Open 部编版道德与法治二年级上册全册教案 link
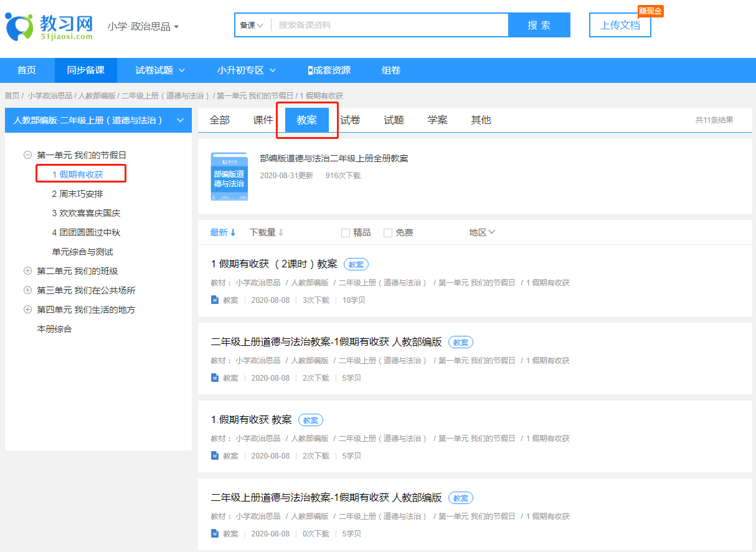Viewport: 756px width, 552px height. coord(334,159)
